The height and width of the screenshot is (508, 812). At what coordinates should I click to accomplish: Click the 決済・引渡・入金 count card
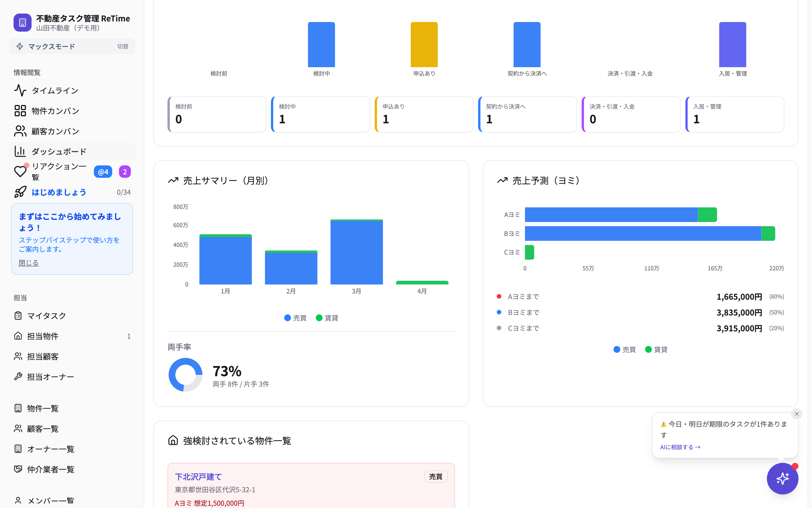tap(631, 114)
